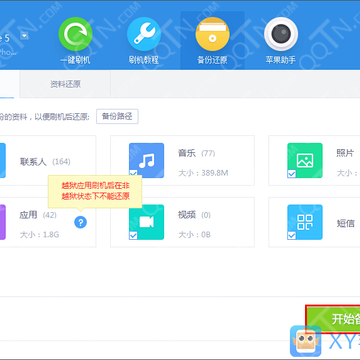Click the green 开始备份 start button
Screen dimensions: 360x360
(x=333, y=320)
